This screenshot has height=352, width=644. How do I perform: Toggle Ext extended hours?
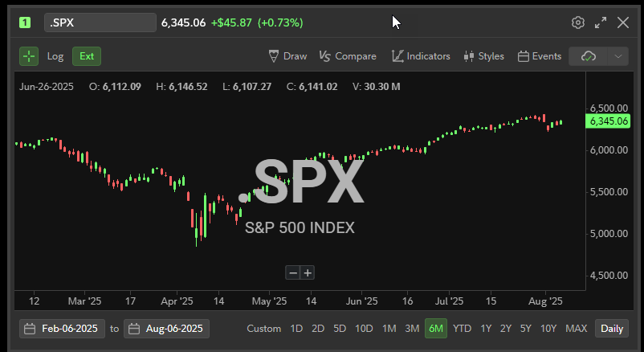(x=87, y=56)
